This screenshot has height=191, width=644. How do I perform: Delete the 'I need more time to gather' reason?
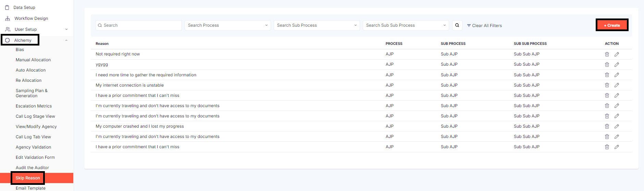(x=607, y=75)
